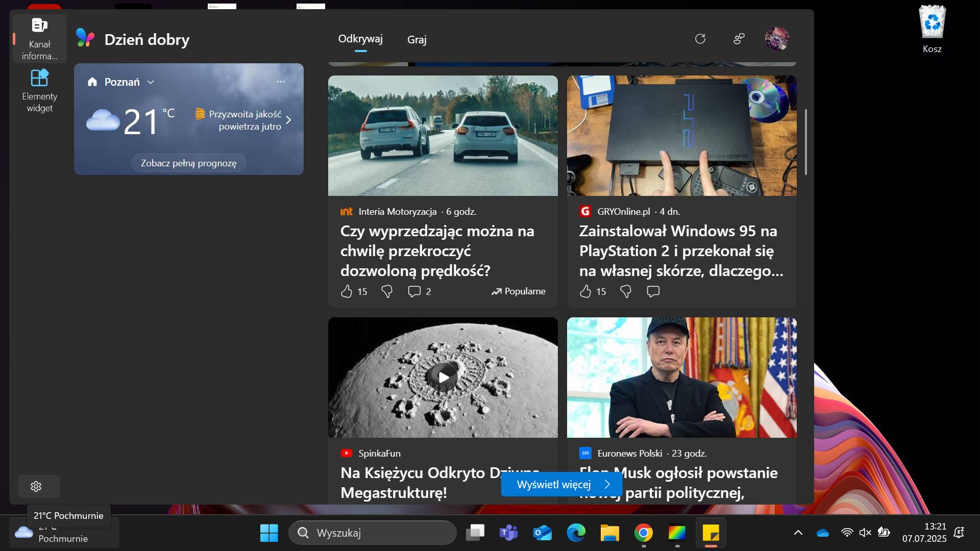Open the Elon Musk photo thumbnail
Image resolution: width=980 pixels, height=551 pixels.
click(x=682, y=378)
